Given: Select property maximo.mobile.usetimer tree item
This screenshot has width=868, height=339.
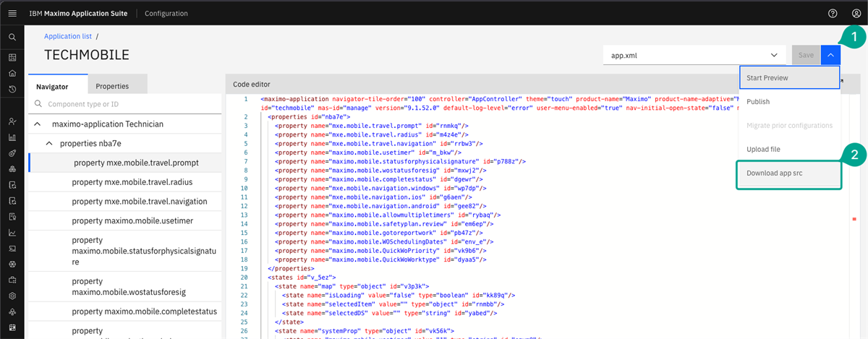Looking at the screenshot, I should pyautogui.click(x=124, y=220).
